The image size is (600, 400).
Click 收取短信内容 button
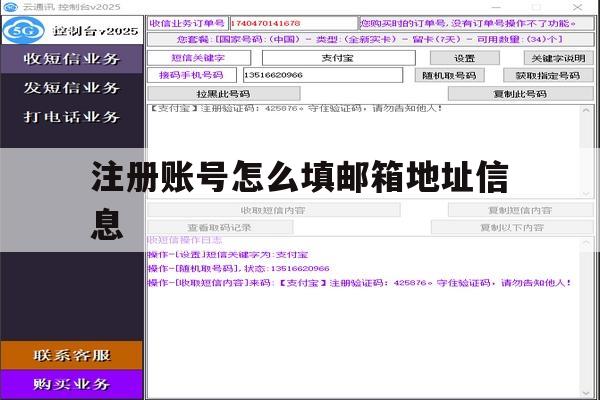click(273, 210)
